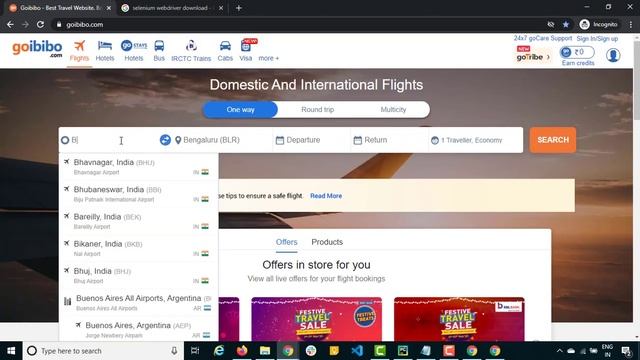Open the Incognito profile indicator
This screenshot has height=360, width=640.
pos(598,24)
